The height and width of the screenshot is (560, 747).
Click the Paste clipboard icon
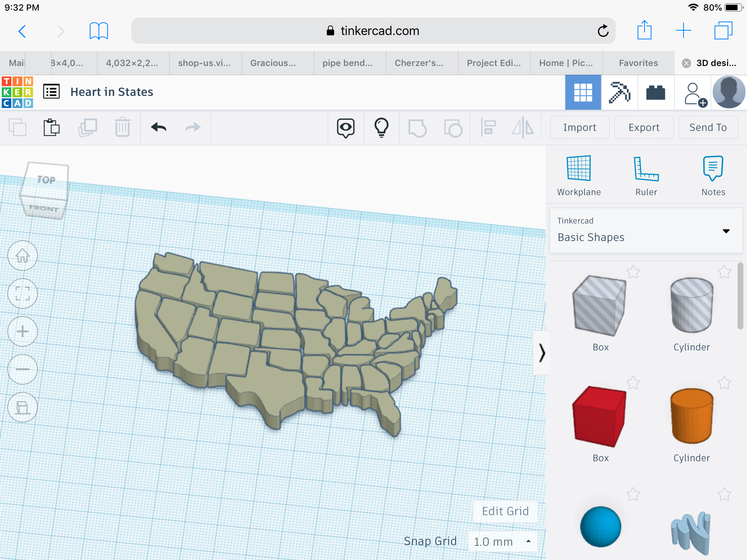[51, 127]
